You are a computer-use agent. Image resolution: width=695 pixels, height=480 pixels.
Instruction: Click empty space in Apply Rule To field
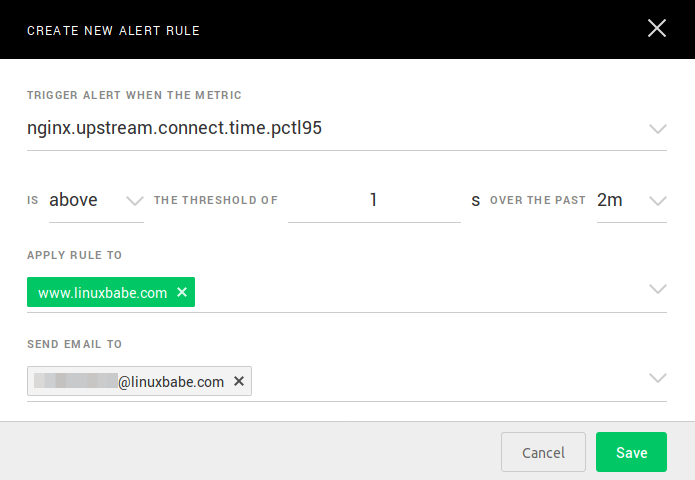click(420, 292)
